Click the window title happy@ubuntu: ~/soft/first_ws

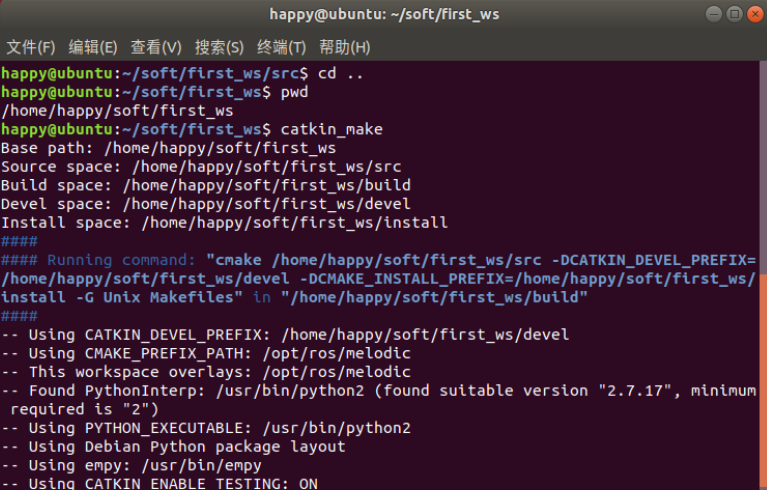click(384, 14)
